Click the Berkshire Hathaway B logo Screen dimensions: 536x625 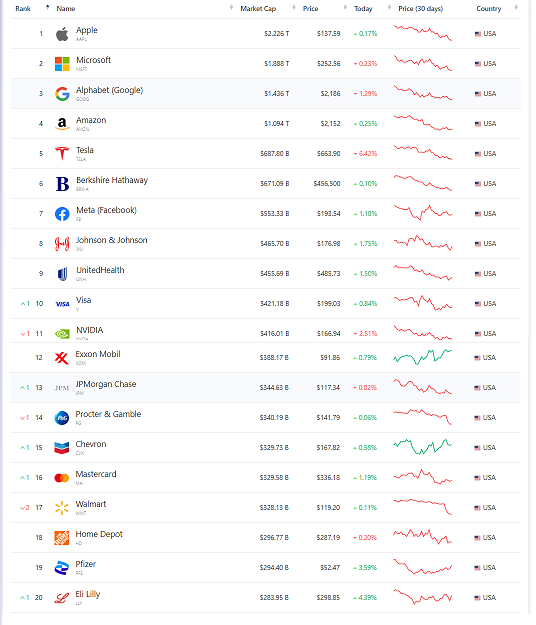pyautogui.click(x=62, y=184)
